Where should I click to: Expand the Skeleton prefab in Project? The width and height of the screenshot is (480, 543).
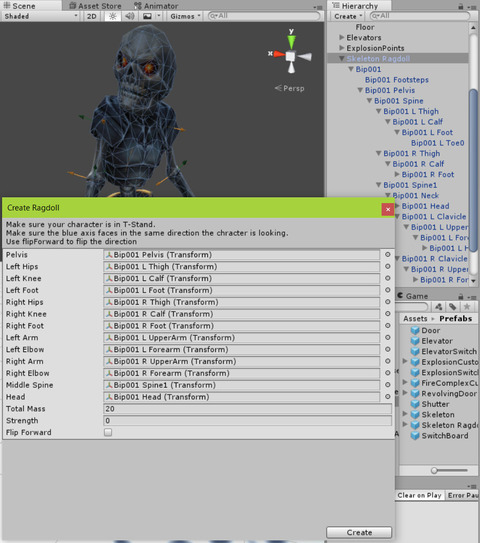click(x=405, y=414)
